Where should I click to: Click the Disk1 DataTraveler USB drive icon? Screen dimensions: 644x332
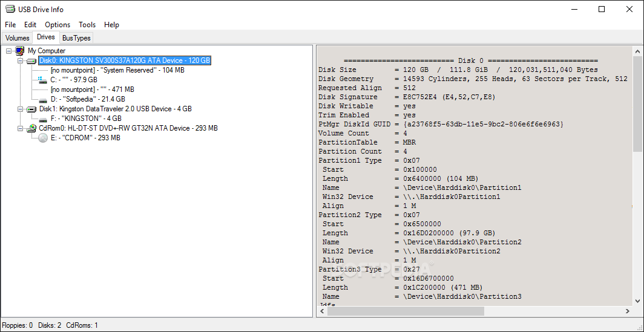[x=31, y=109]
